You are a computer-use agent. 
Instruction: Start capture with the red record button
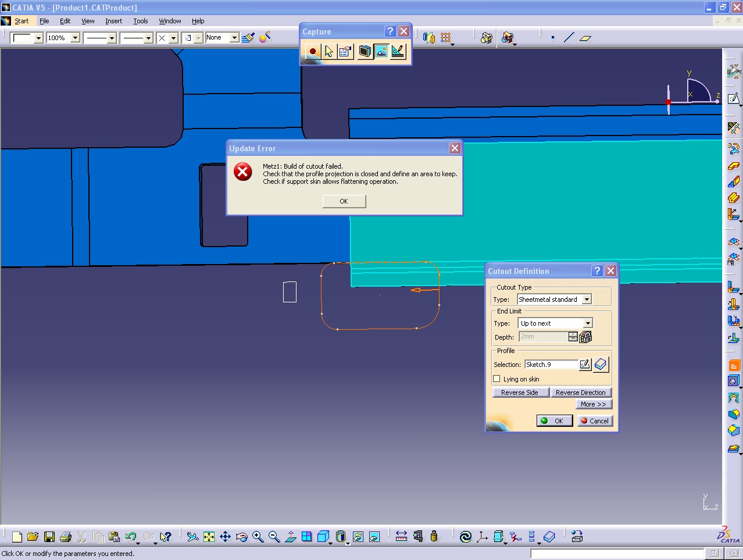click(313, 51)
